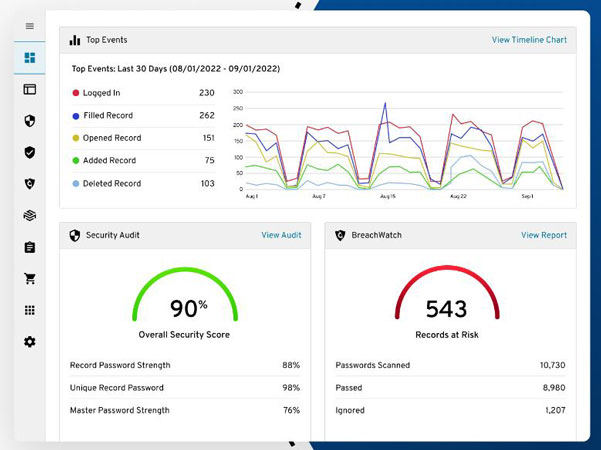Click the checkmark shield icon in the sidebar
This screenshot has height=450, width=601.
29,153
